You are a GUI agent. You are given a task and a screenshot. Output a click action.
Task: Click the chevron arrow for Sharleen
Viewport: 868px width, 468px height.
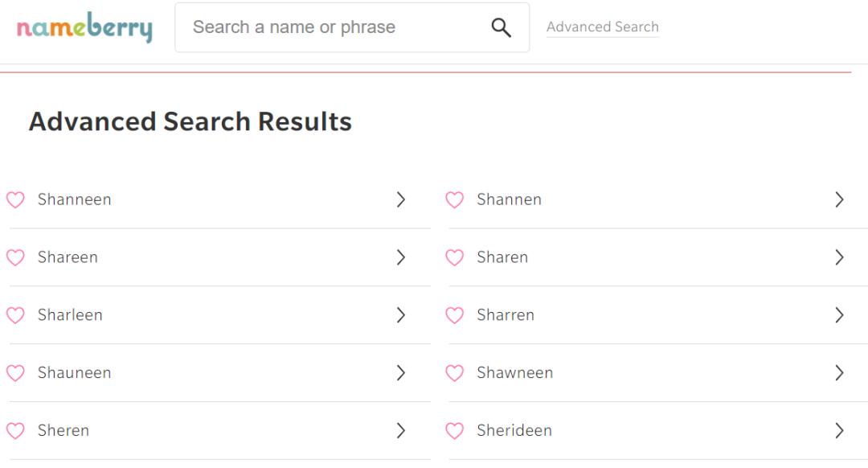401,316
